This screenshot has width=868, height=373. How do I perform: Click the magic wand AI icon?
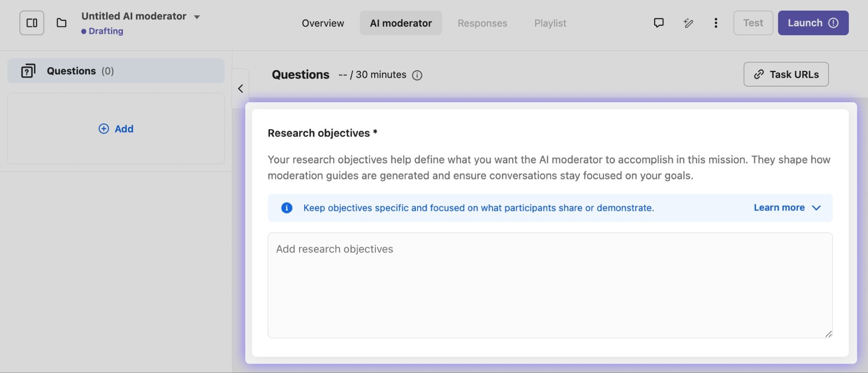point(688,23)
